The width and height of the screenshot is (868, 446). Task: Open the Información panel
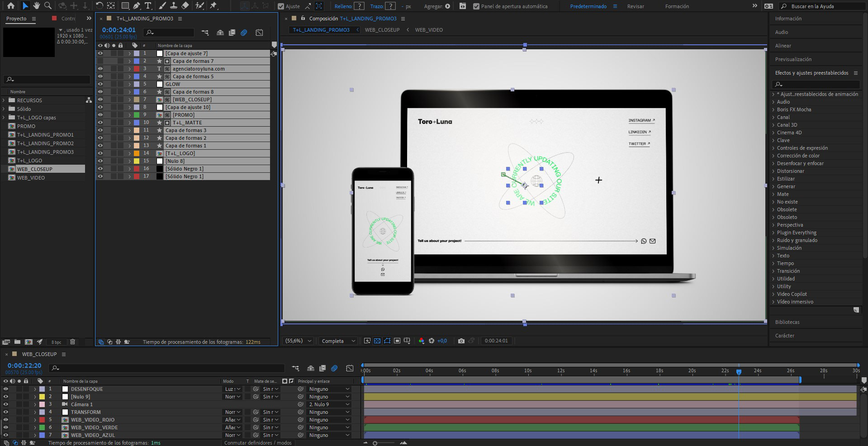click(788, 19)
